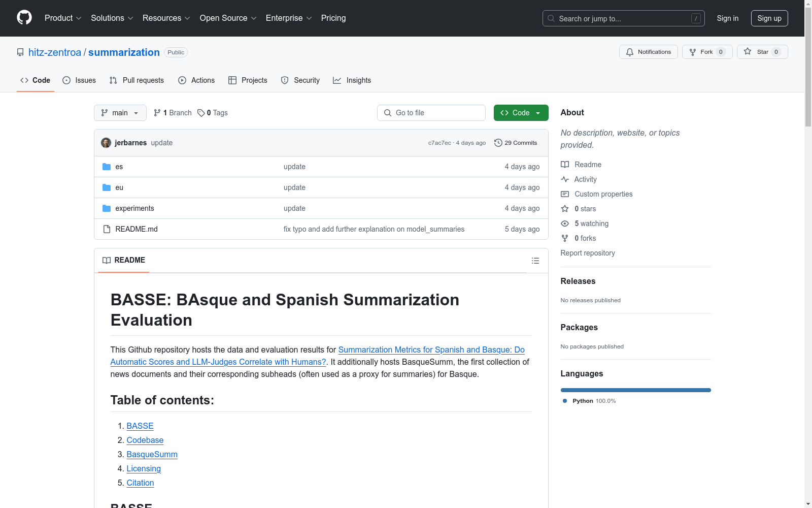Viewport: 812px width, 508px height.
Task: Open the summarization repository name link
Action: click(124, 52)
